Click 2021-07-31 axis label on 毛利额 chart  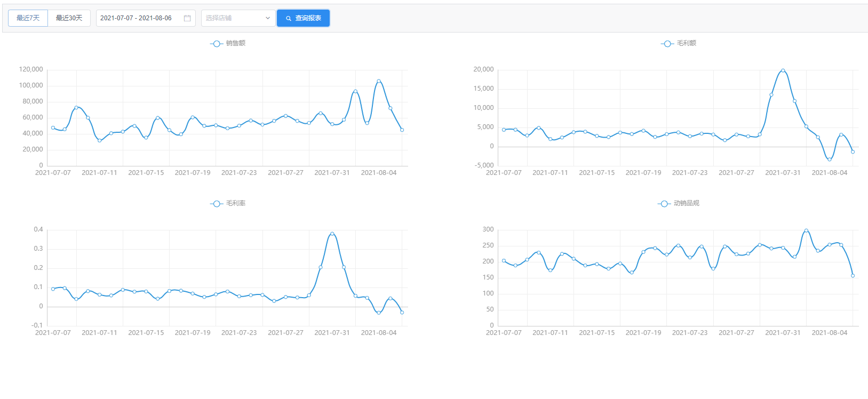[783, 173]
